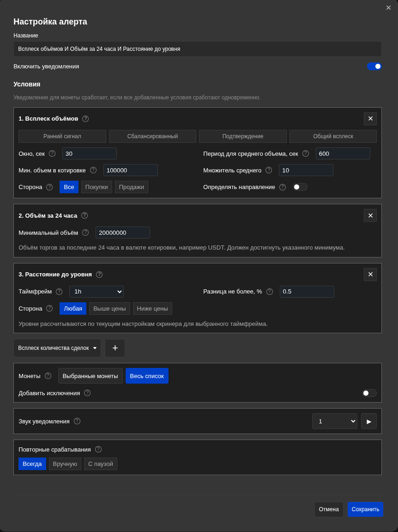Open help for Всплеск объёмов condition
Viewport: 398px width, 532px height.
pos(85,119)
